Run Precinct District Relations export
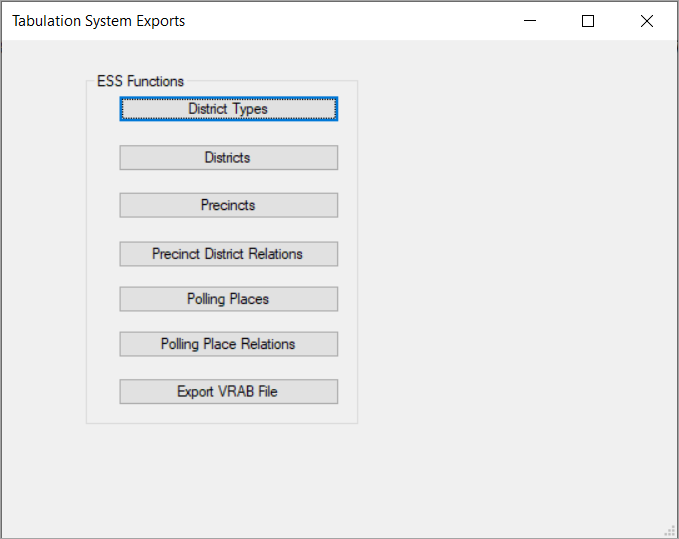 coord(229,254)
